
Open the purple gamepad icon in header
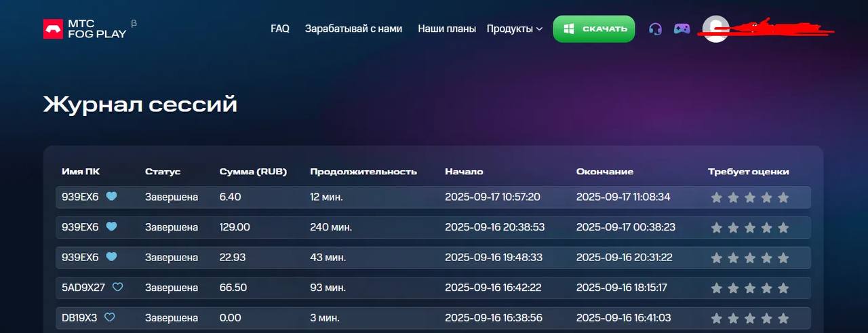tap(682, 29)
